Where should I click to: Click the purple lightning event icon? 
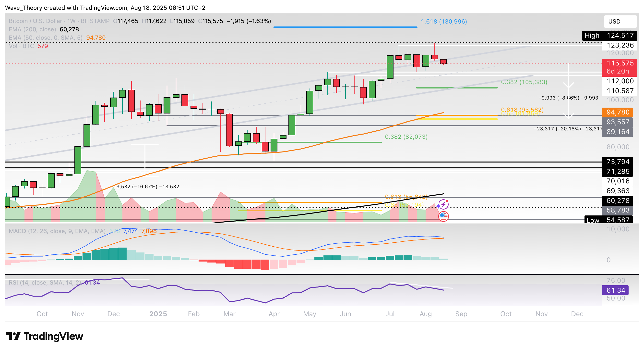(x=443, y=204)
